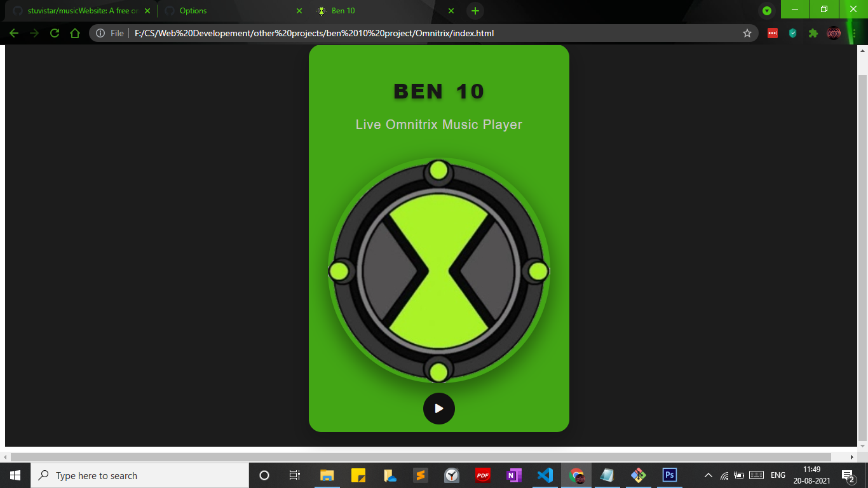
Task: Reload the Omnitrix page
Action: [x=54, y=33]
